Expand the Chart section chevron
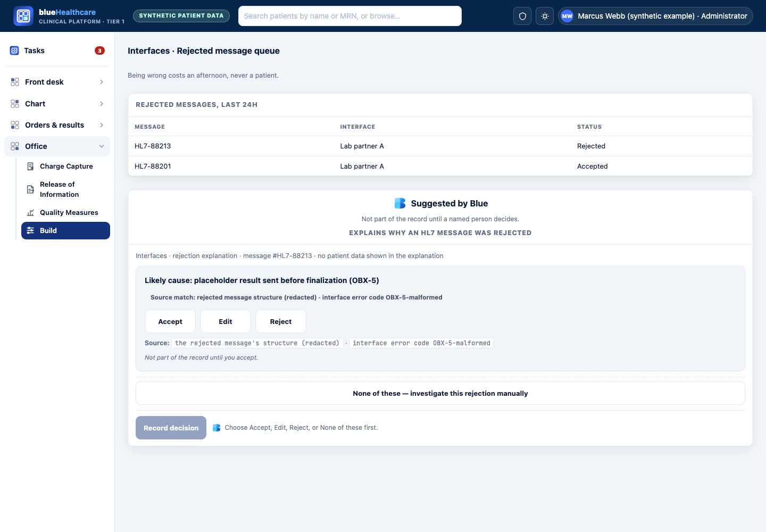Viewport: 766px width, 532px height. point(101,104)
